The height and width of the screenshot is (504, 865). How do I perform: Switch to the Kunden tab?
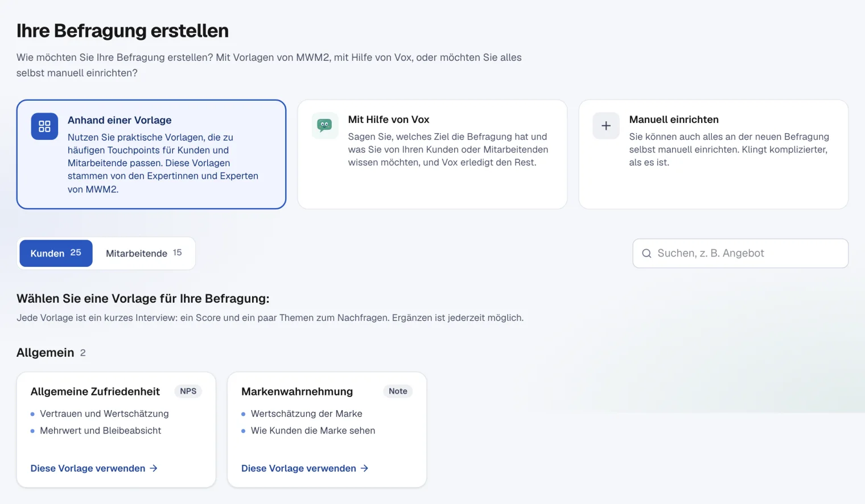click(x=56, y=253)
